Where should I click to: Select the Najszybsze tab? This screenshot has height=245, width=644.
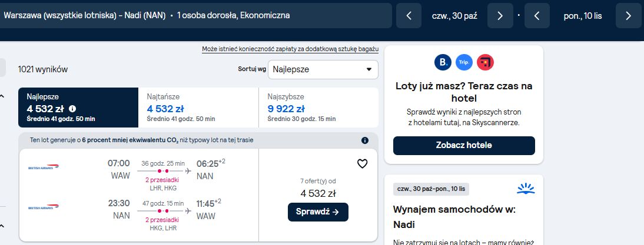pyautogui.click(x=318, y=108)
